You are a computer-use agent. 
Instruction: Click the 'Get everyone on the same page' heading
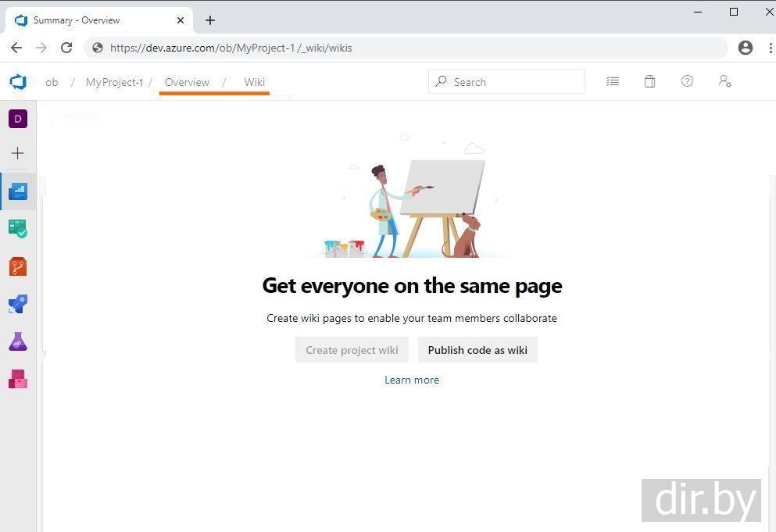point(412,286)
